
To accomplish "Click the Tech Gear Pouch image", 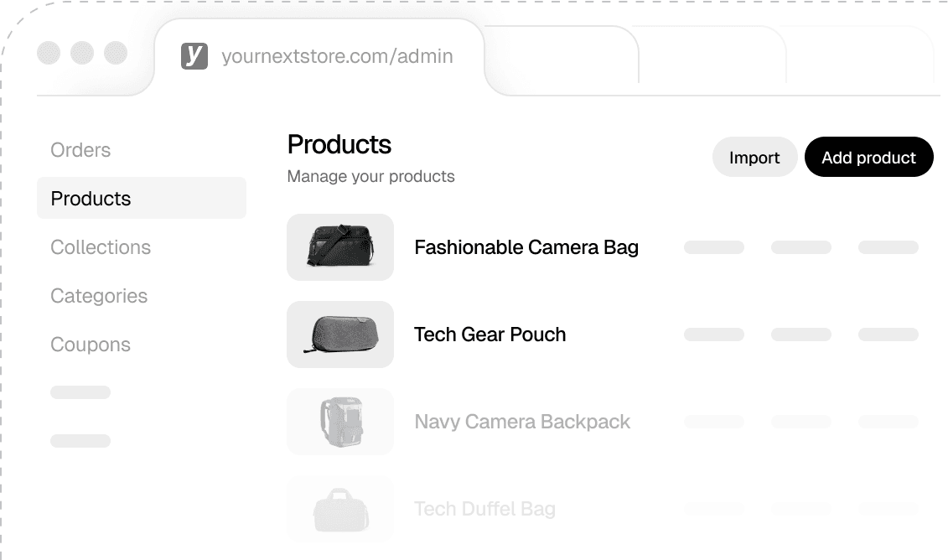I will (340, 334).
